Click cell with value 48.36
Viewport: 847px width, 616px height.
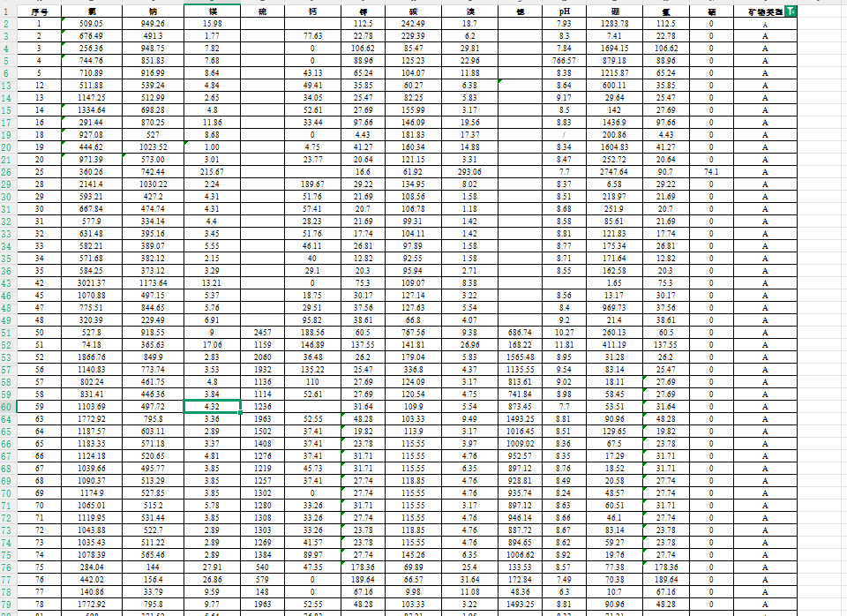tap(520, 591)
